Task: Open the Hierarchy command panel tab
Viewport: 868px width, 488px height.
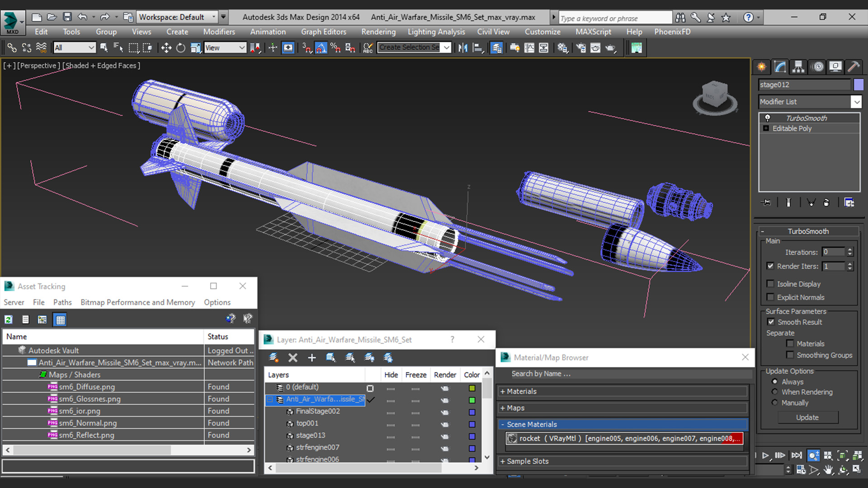Action: pyautogui.click(x=798, y=67)
